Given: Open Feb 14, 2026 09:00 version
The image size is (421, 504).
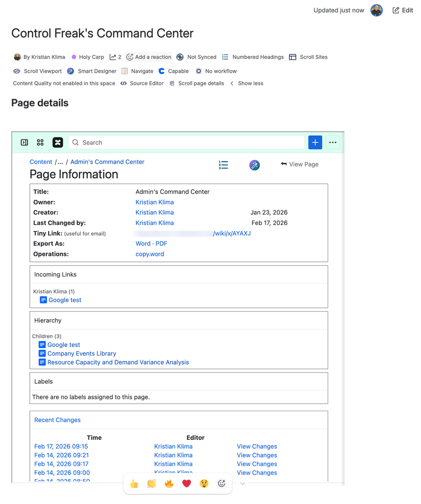Looking at the screenshot, I should coord(62,473).
